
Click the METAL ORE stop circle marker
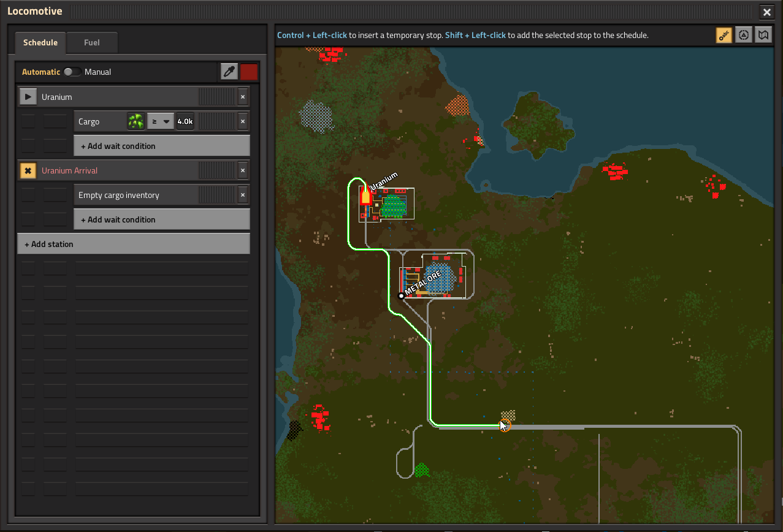(401, 295)
